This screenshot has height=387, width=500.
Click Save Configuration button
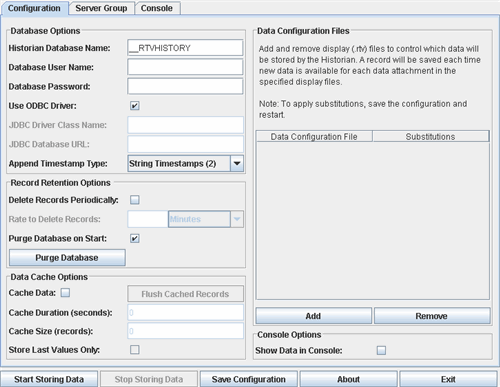[x=249, y=379]
